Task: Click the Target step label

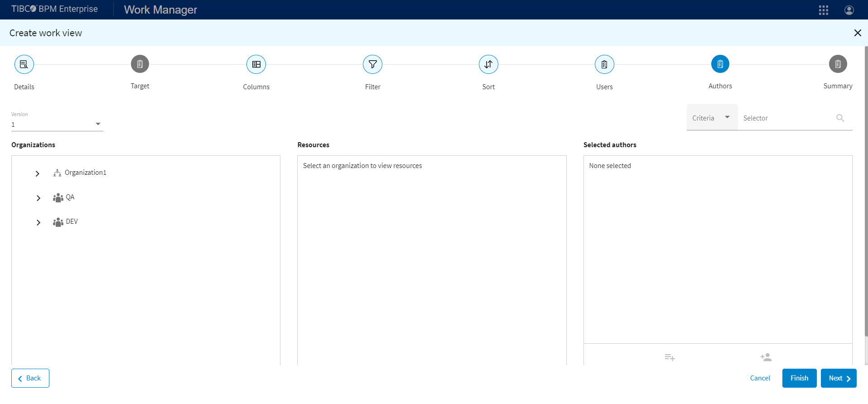Action: point(140,86)
